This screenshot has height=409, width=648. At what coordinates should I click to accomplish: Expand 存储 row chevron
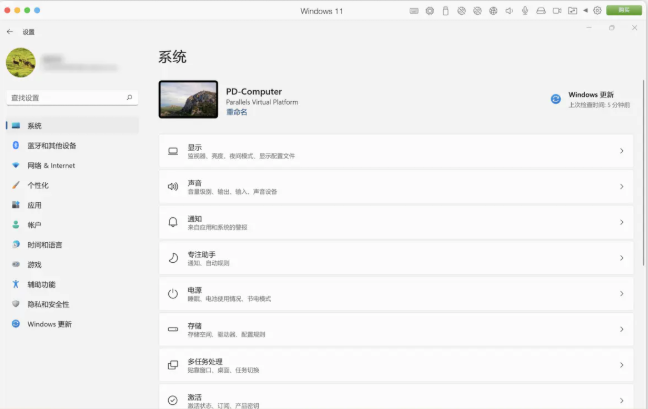tap(622, 329)
